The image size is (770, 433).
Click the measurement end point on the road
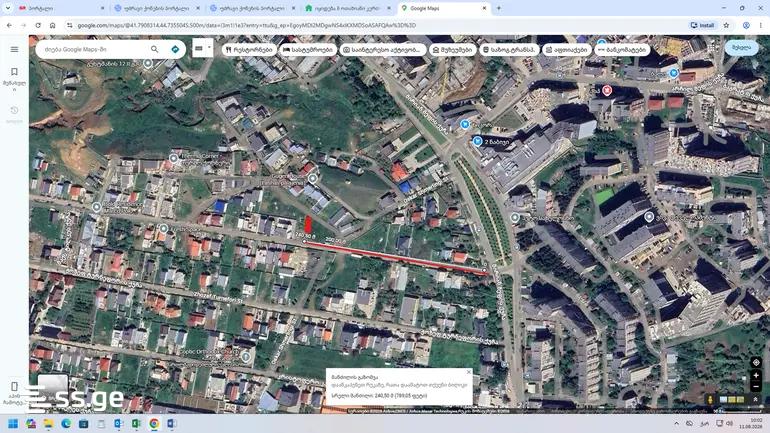pos(485,270)
